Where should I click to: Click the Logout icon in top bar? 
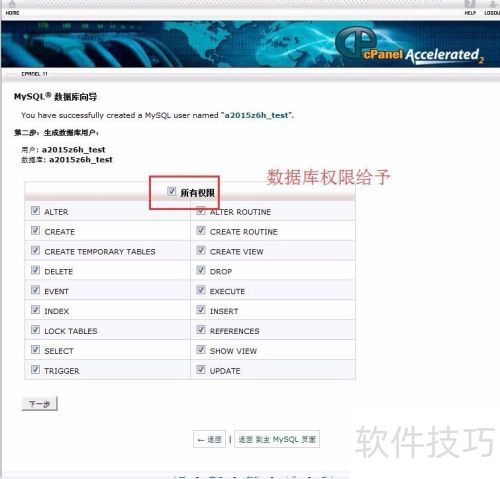493,4
